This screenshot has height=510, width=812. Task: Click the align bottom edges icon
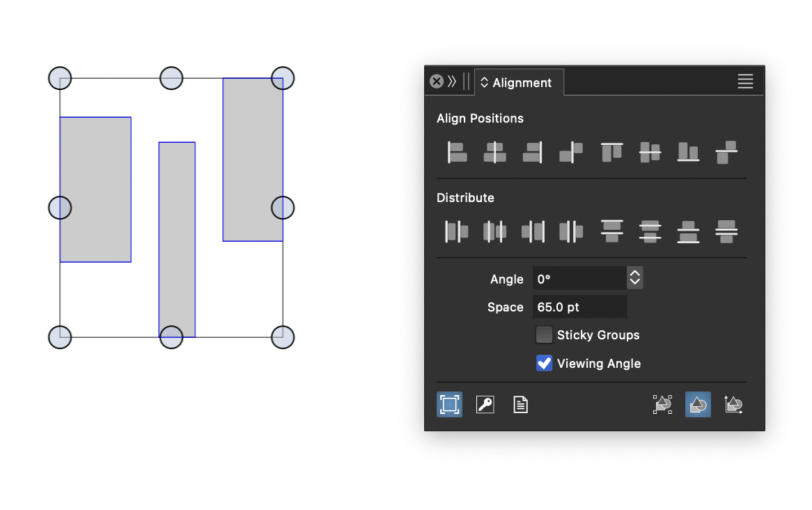point(688,152)
